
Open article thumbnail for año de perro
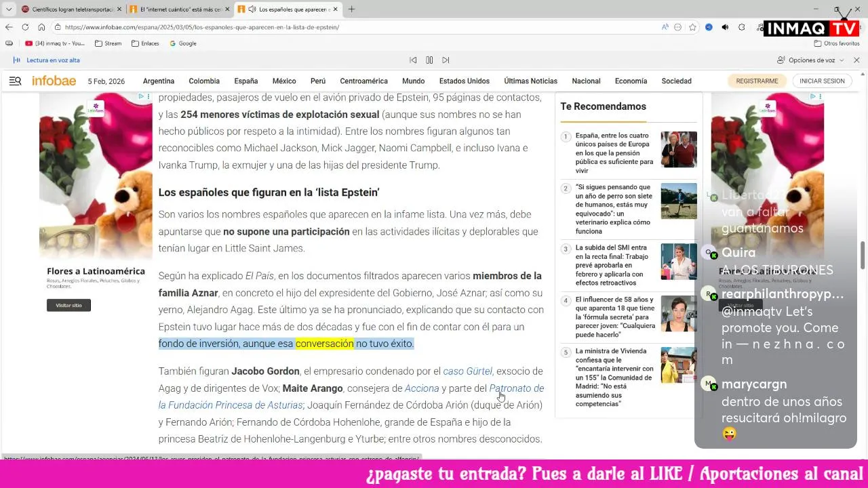pos(679,201)
